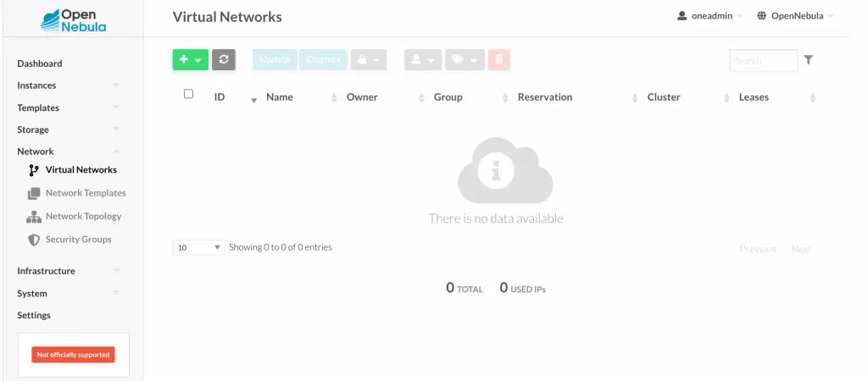The width and height of the screenshot is (868, 381).
Task: Click the disabled Update button
Action: point(275,60)
